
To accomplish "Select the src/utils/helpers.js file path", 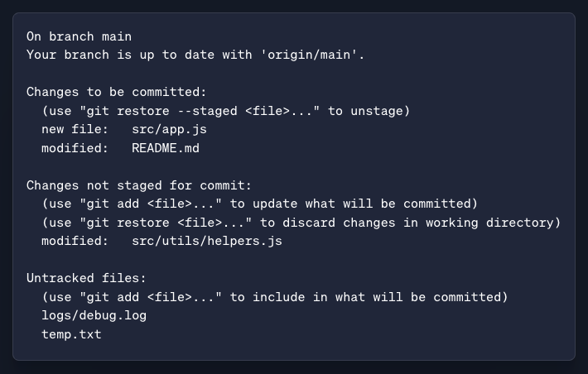I will 206,241.
